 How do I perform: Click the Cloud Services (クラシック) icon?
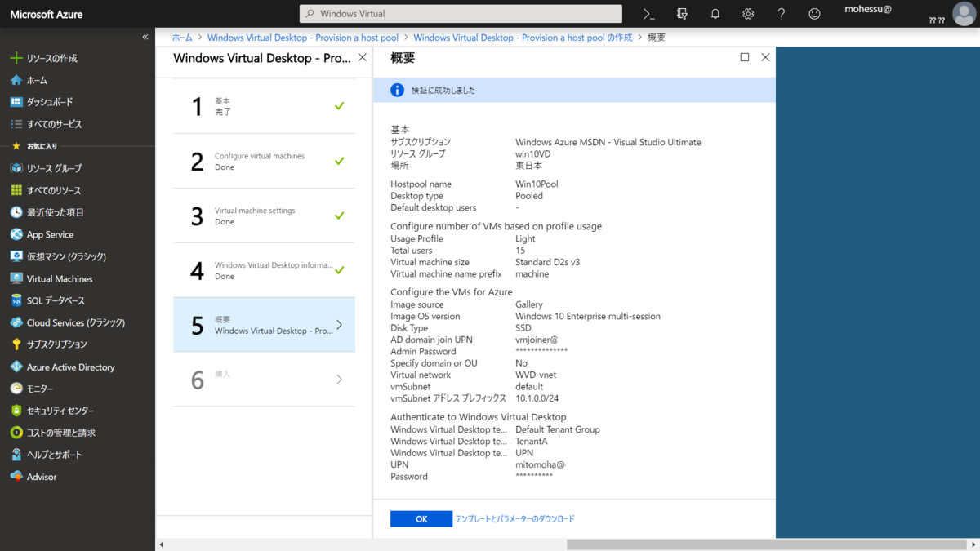pyautogui.click(x=16, y=322)
